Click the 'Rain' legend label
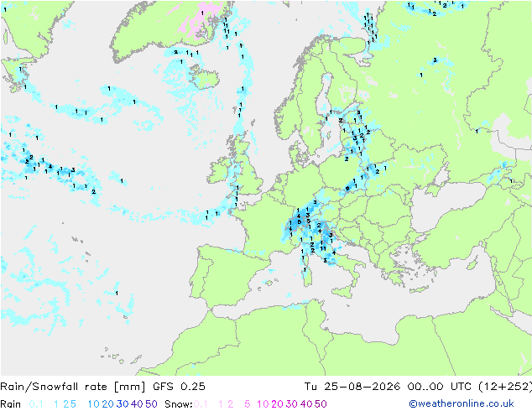This screenshot has width=532, height=411. point(11,404)
